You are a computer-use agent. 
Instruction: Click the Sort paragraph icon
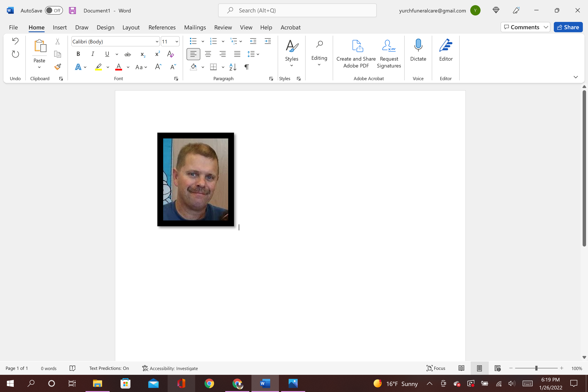(233, 67)
